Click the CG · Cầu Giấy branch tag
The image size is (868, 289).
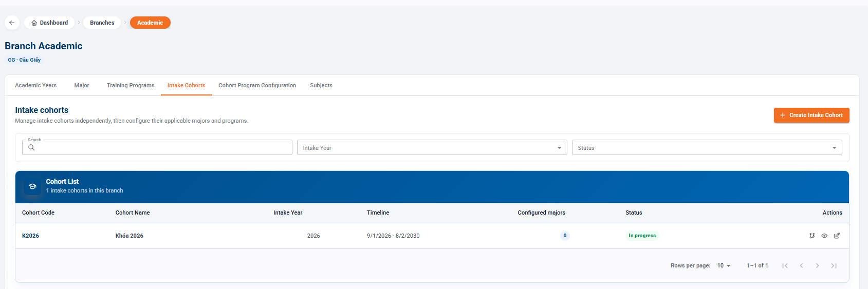[24, 60]
